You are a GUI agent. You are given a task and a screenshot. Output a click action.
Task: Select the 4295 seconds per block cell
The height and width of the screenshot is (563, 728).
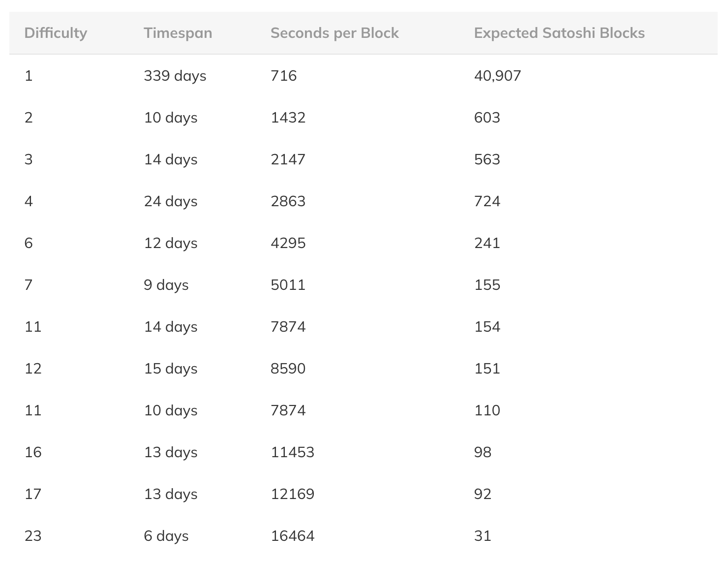coord(288,243)
